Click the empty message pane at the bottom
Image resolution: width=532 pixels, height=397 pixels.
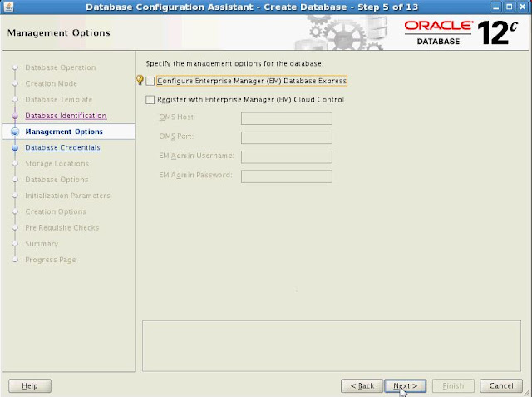(332, 346)
